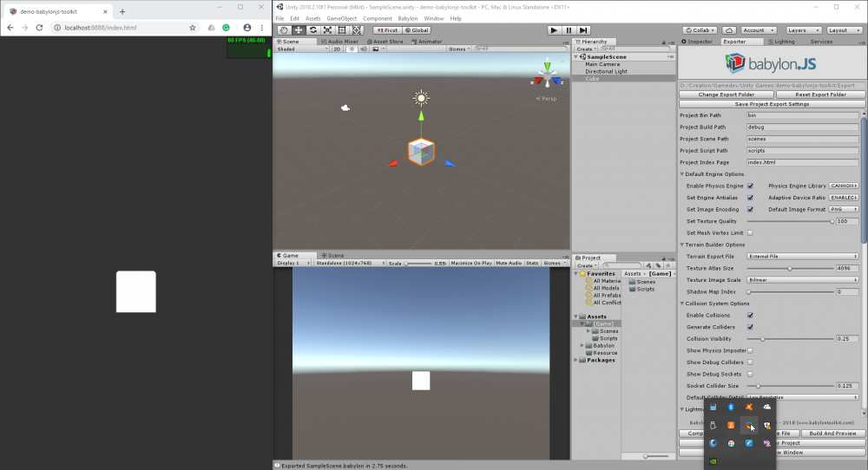Collapse Default Engine Options section
This screenshot has width=868, height=470.
click(x=682, y=174)
